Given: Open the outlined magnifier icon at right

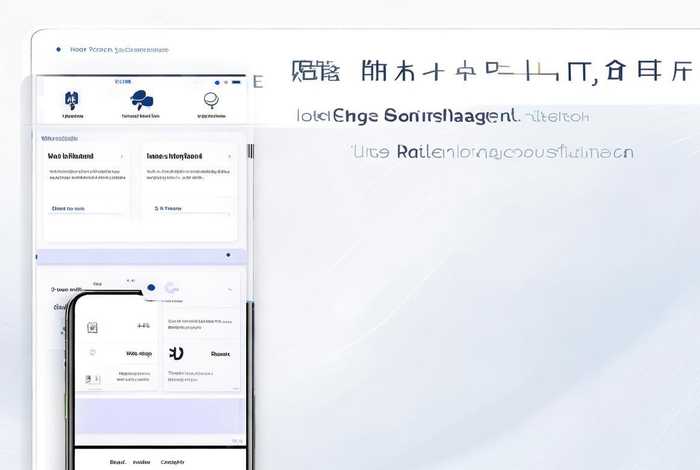Looking at the screenshot, I should [x=210, y=99].
